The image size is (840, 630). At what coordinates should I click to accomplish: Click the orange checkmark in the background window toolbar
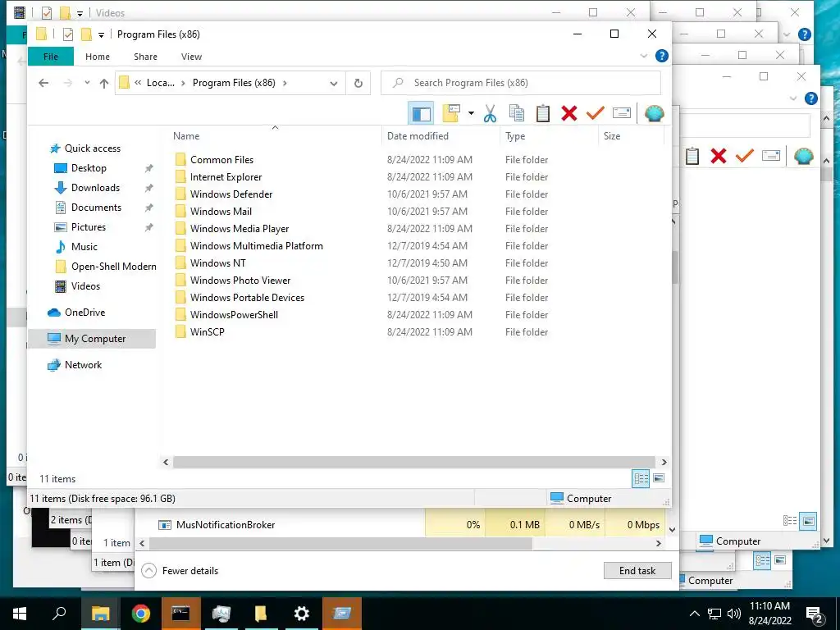tap(745, 156)
